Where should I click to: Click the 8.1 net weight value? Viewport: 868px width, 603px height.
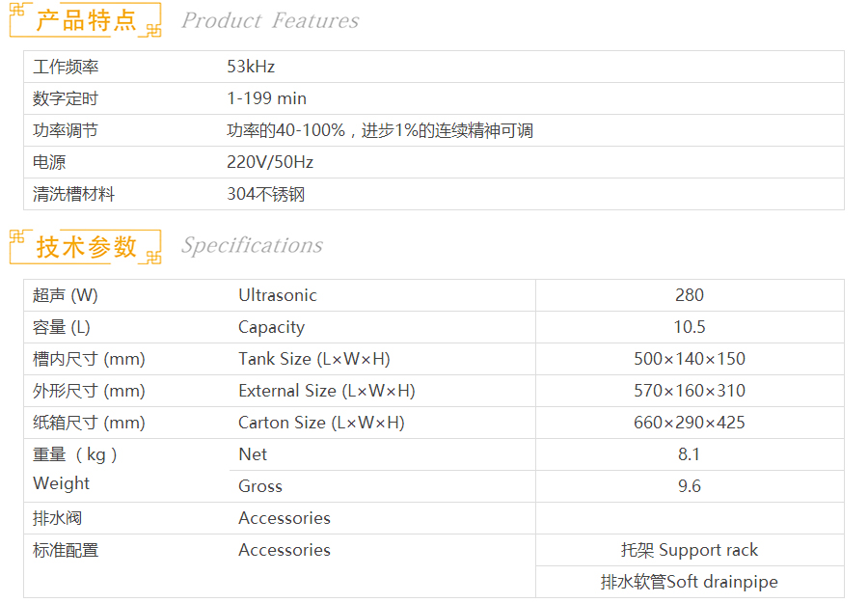(690, 454)
